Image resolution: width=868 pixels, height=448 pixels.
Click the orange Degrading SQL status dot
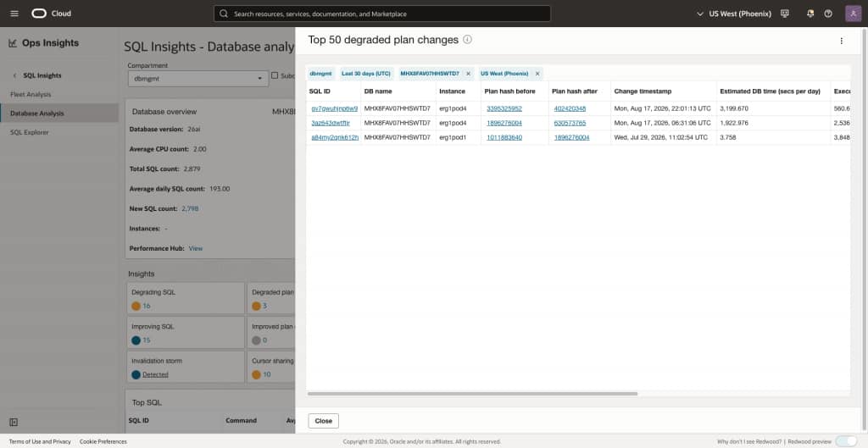click(x=136, y=306)
